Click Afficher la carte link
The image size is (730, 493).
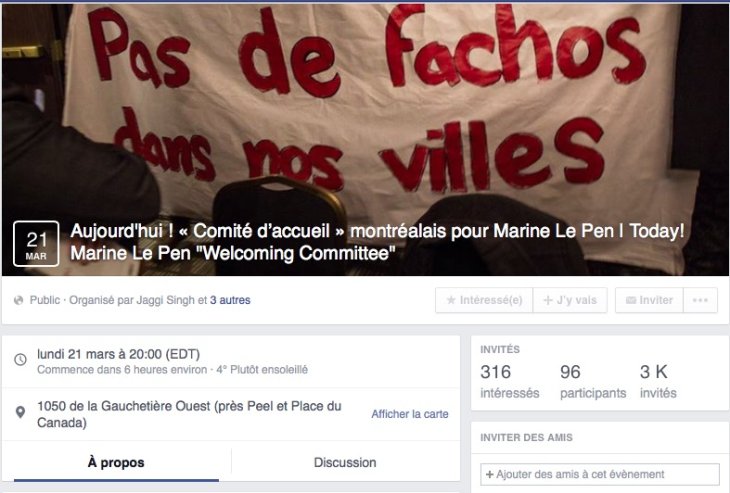coord(410,414)
